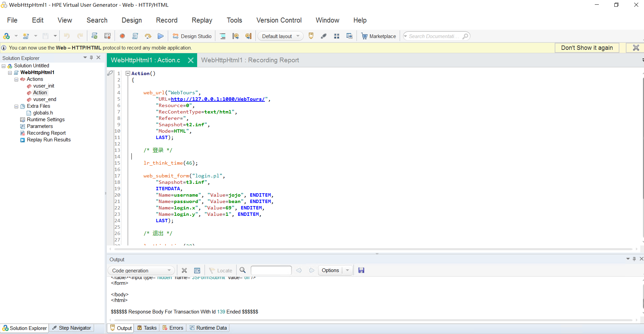Open the Output Options button
Image resolution: width=644 pixels, height=334 pixels.
pos(330,270)
